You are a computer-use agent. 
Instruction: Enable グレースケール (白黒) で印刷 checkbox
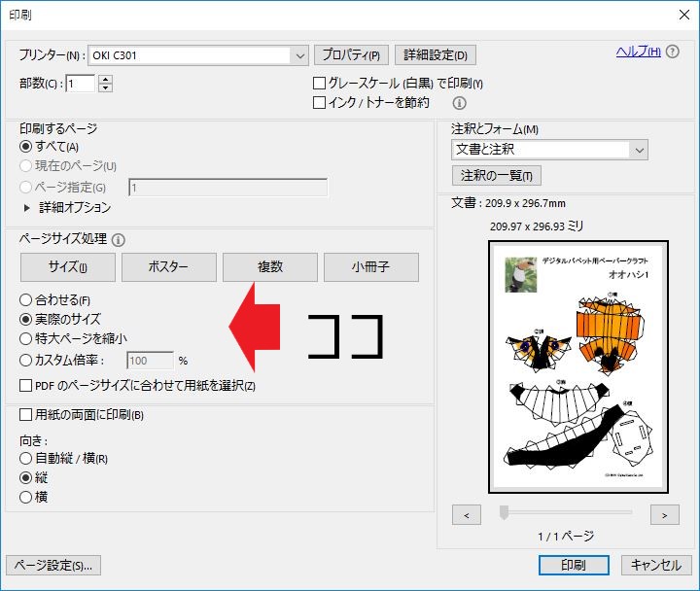(x=319, y=83)
